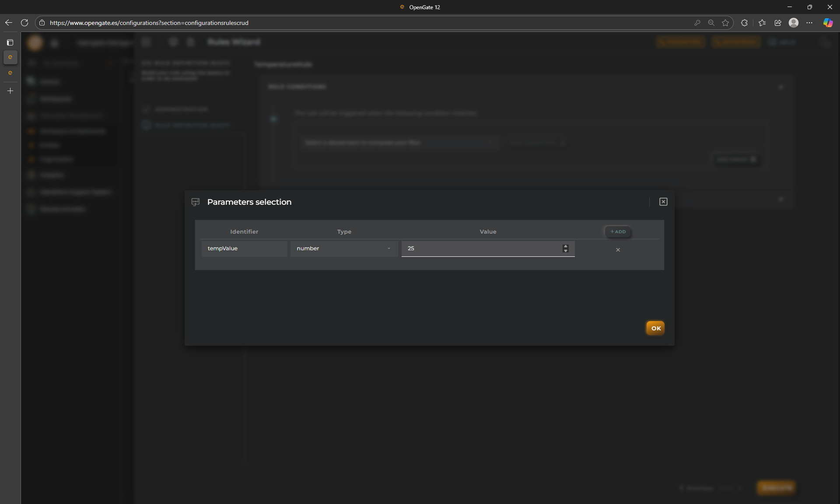
Task: Click into the Value field showing 25
Action: [x=481, y=248]
